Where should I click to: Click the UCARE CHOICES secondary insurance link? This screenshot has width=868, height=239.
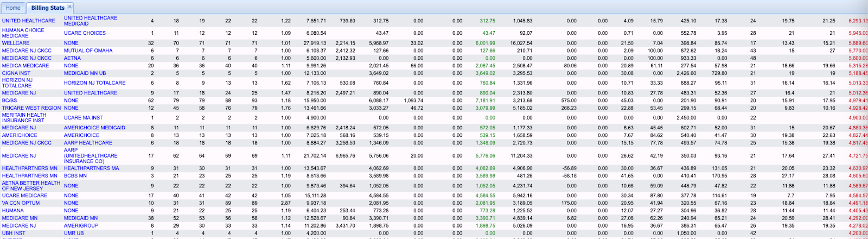[85, 33]
